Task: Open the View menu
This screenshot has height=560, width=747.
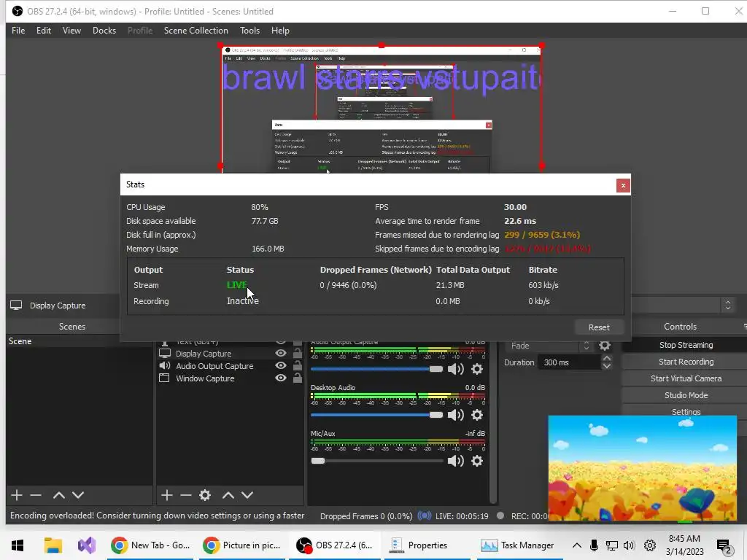Action: [x=71, y=31]
